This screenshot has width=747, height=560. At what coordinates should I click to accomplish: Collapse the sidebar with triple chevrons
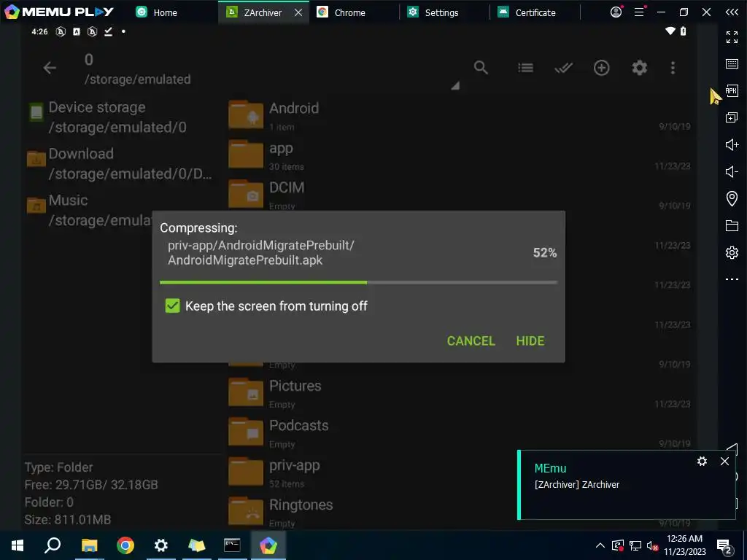[732, 12]
